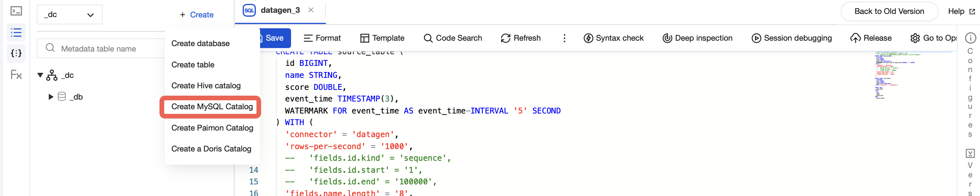Open the terminal console sidebar icon
This screenshot has width=980, height=196.
point(16,11)
